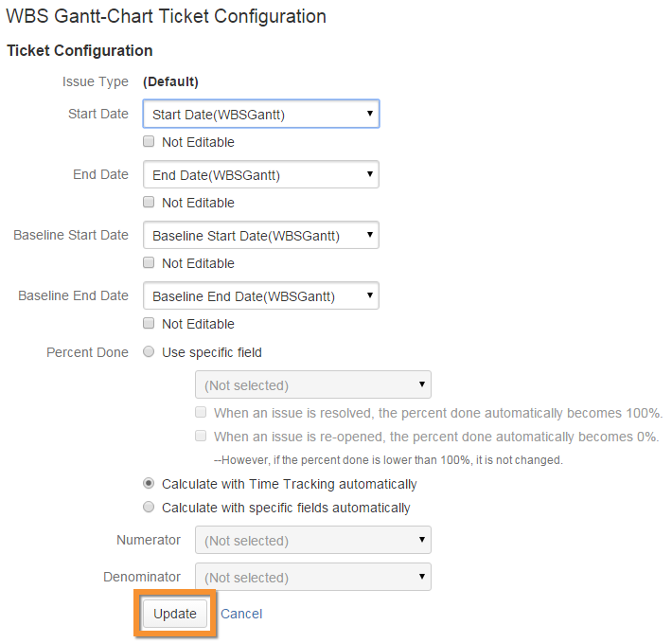The width and height of the screenshot is (672, 643).
Task: Open the Numerator dropdown
Action: pyautogui.click(x=312, y=541)
